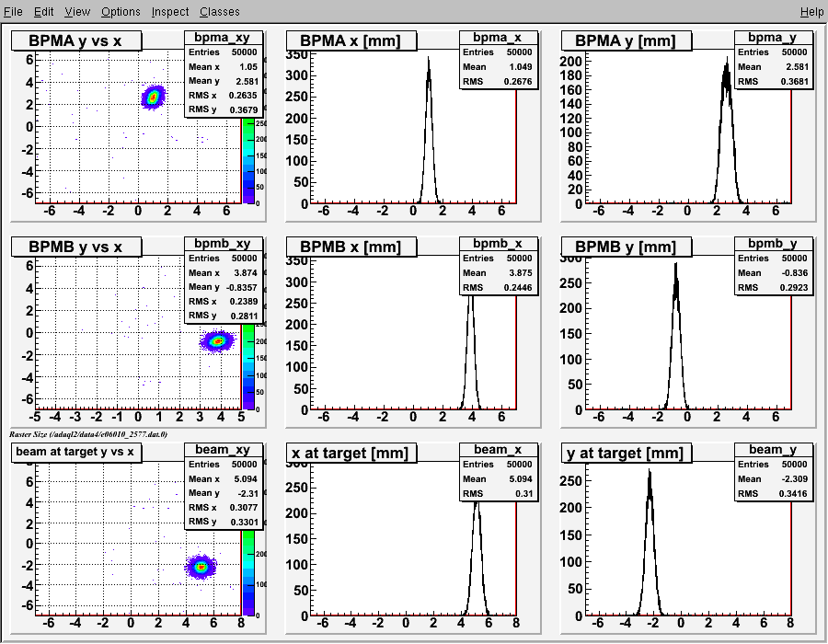Screen dimensions: 828x644
Task: Click the BPMA scatter beam spot cluster
Action: pyautogui.click(x=153, y=98)
